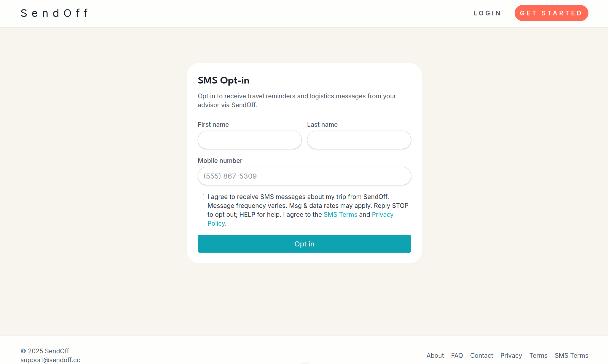Image resolution: width=608 pixels, height=364 pixels.
Task: Go to About in footer
Action: pos(435,355)
